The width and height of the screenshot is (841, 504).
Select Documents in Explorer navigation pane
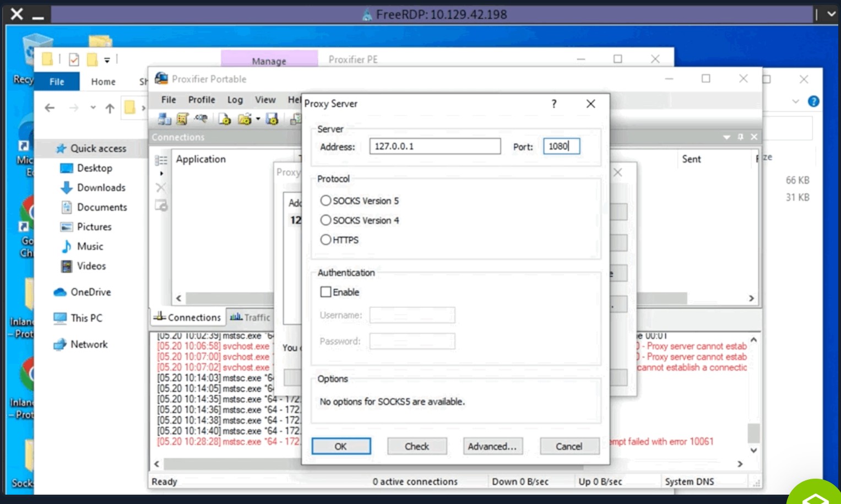94,207
